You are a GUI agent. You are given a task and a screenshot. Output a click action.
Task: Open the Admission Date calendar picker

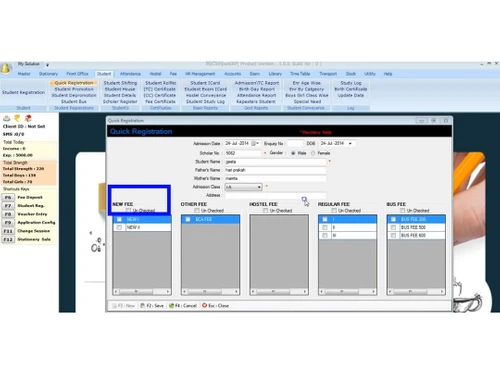255,143
